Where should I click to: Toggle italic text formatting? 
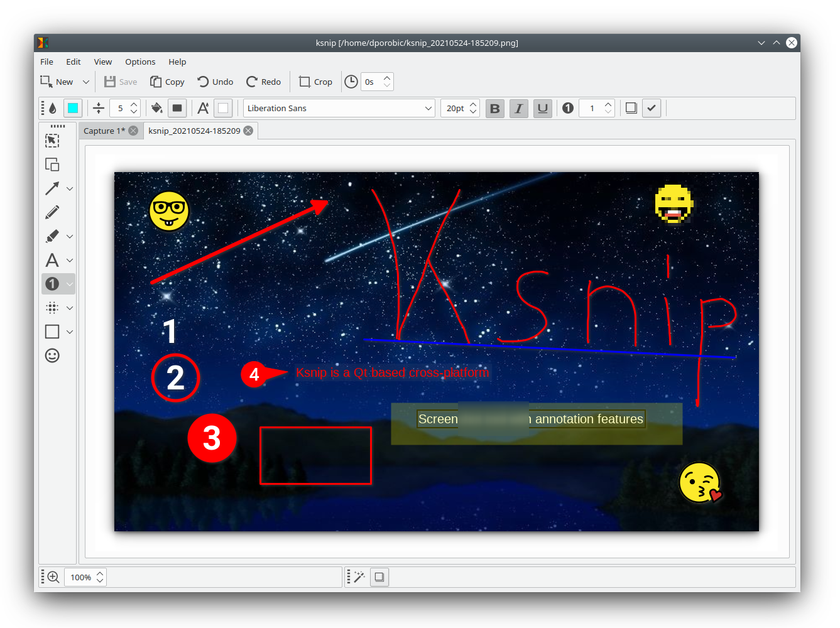pyautogui.click(x=518, y=108)
